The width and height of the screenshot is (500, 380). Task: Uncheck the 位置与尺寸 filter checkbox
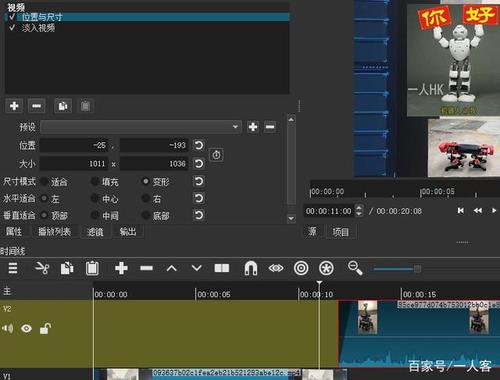point(12,17)
